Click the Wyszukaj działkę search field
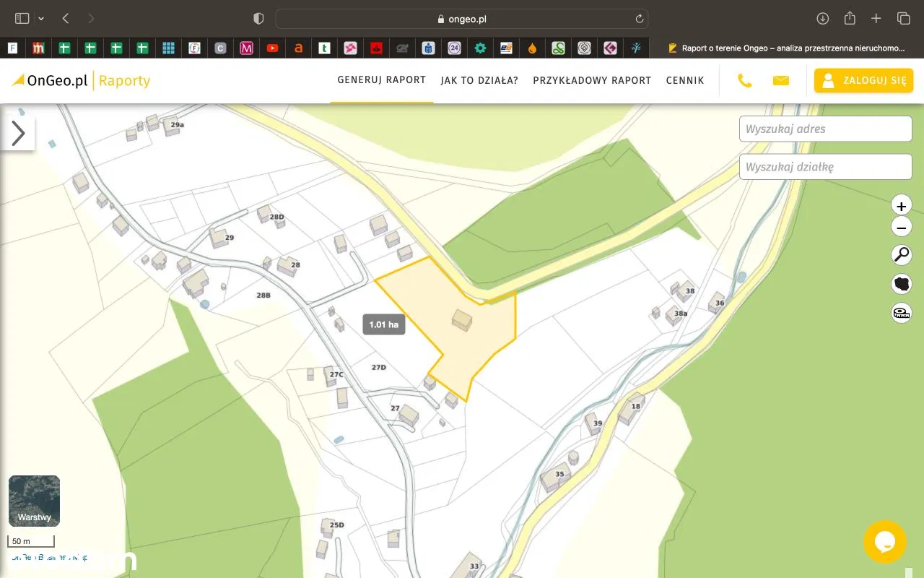 [825, 167]
